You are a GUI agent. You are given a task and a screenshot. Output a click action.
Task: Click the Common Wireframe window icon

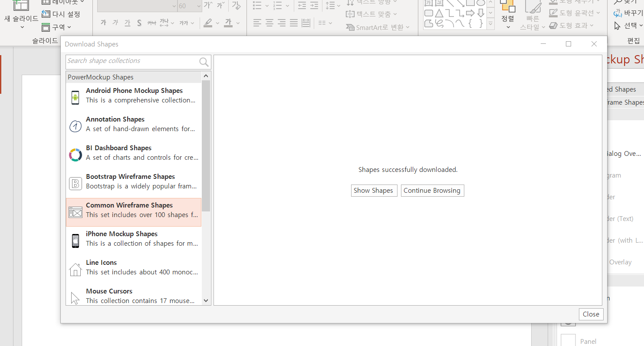[76, 212]
